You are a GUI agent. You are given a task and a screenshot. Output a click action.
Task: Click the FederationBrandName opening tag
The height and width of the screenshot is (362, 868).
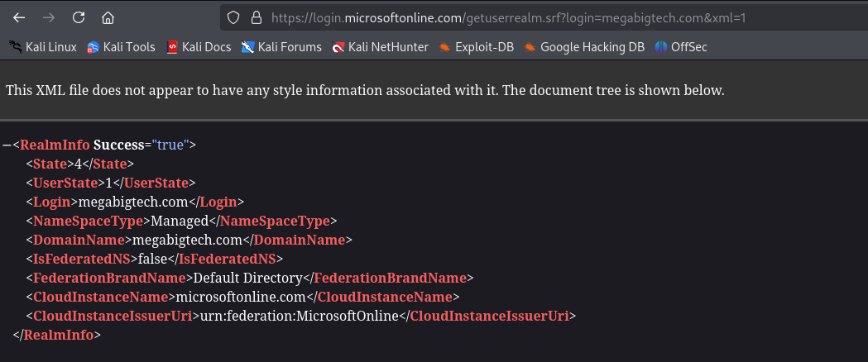coord(109,278)
